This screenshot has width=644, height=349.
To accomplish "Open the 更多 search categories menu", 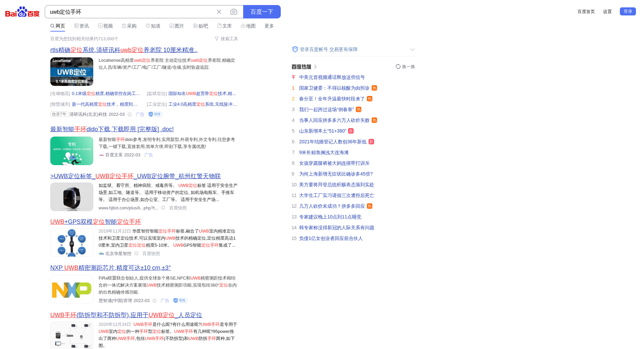I will 269,26.
